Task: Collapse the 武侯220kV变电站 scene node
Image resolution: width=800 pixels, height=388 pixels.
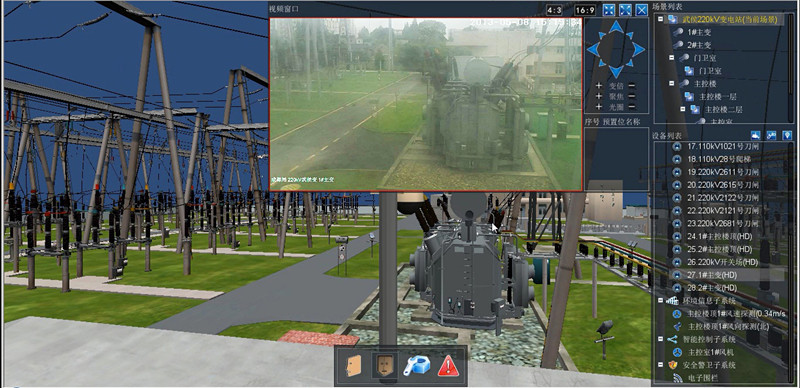Action: tap(661, 19)
